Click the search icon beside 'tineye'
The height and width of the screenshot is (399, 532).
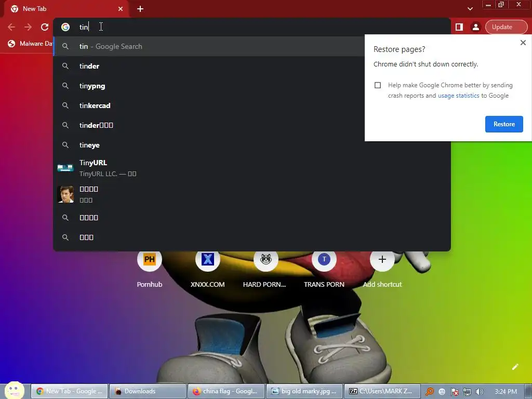pos(65,145)
